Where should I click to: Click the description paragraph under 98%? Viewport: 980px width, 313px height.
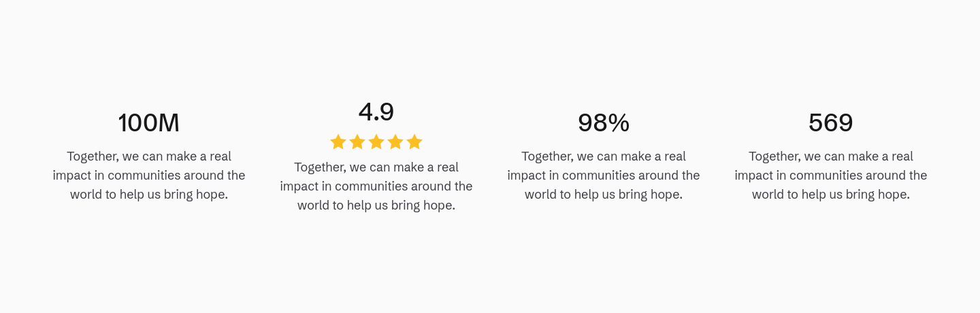tap(604, 176)
